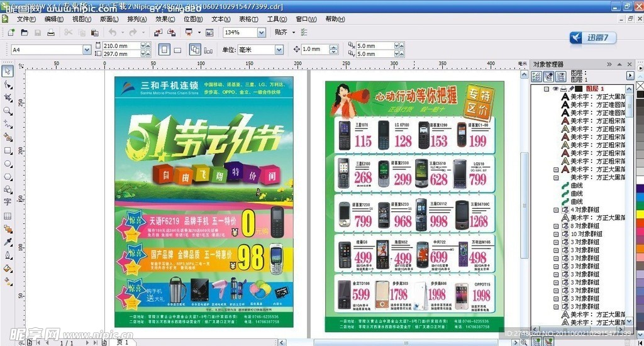Open the Object Manager flyout arrow

pyautogui.click(x=630, y=75)
